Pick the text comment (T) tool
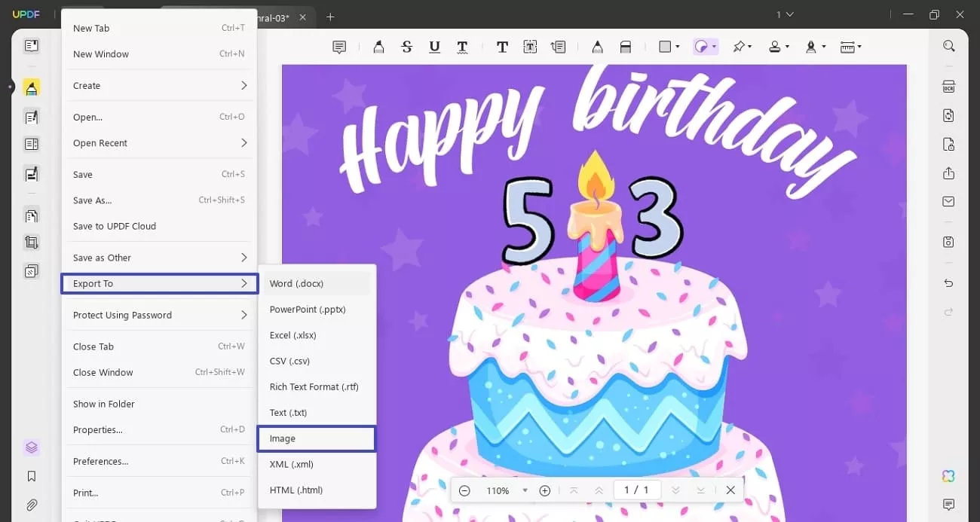The image size is (980, 522). [502, 47]
